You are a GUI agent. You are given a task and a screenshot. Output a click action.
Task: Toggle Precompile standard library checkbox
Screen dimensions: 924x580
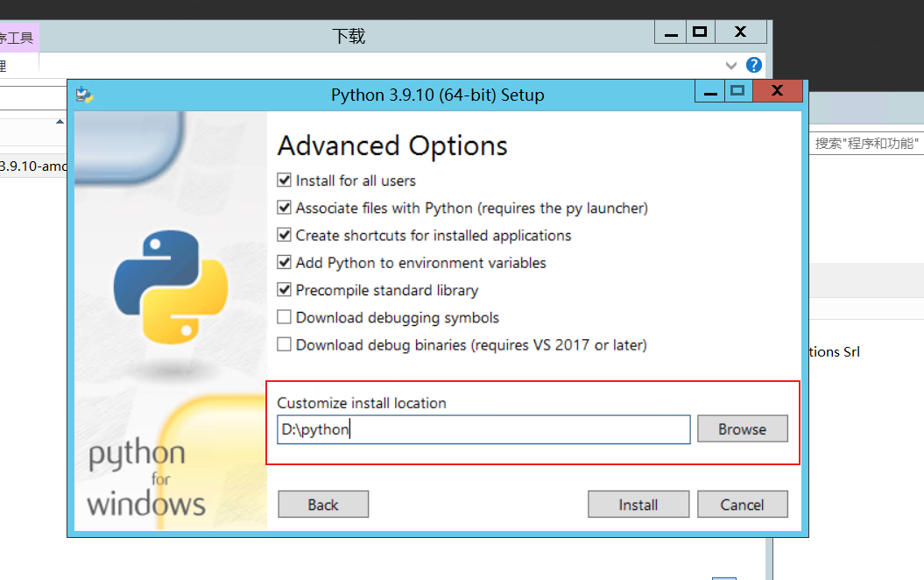pos(284,290)
